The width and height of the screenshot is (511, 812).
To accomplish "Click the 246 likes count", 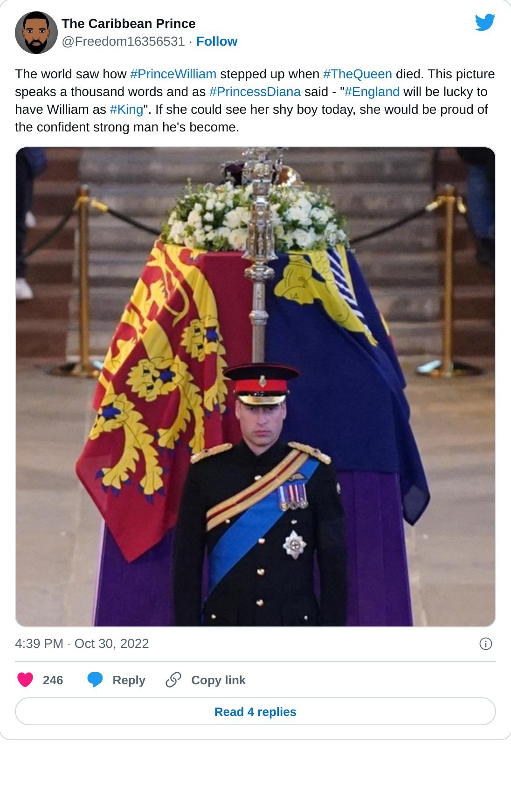I will [x=53, y=681].
